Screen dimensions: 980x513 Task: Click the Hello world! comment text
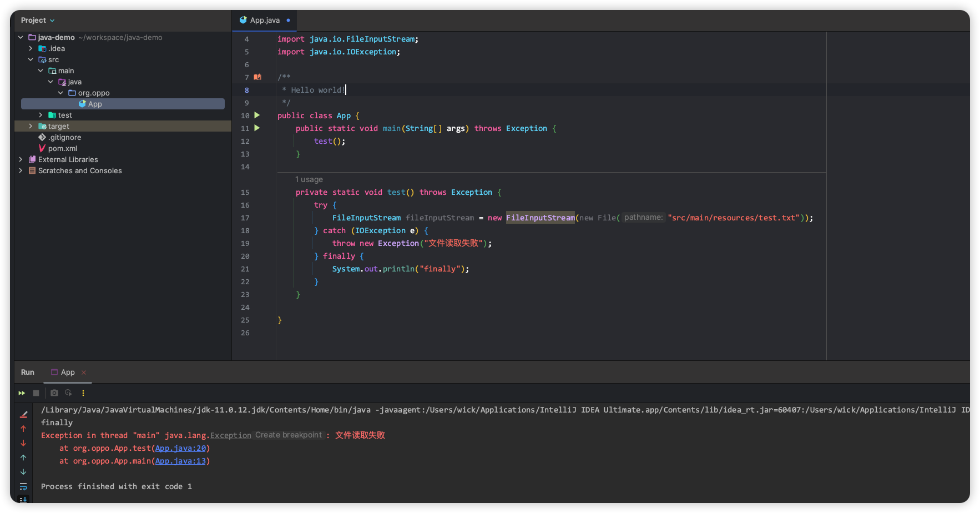click(318, 90)
